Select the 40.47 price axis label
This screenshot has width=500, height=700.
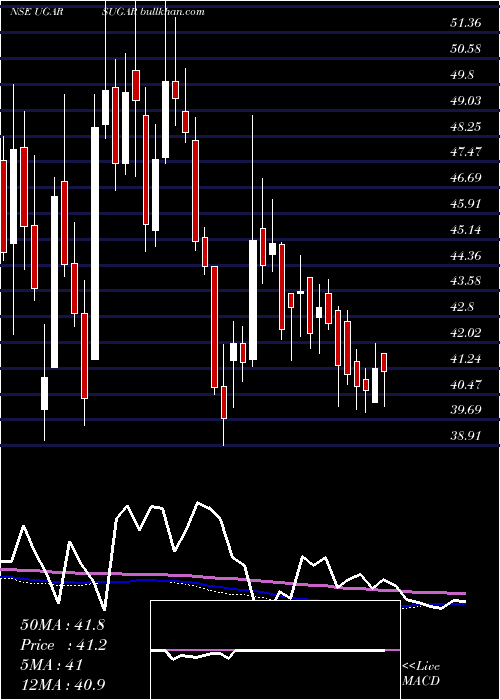click(466, 384)
